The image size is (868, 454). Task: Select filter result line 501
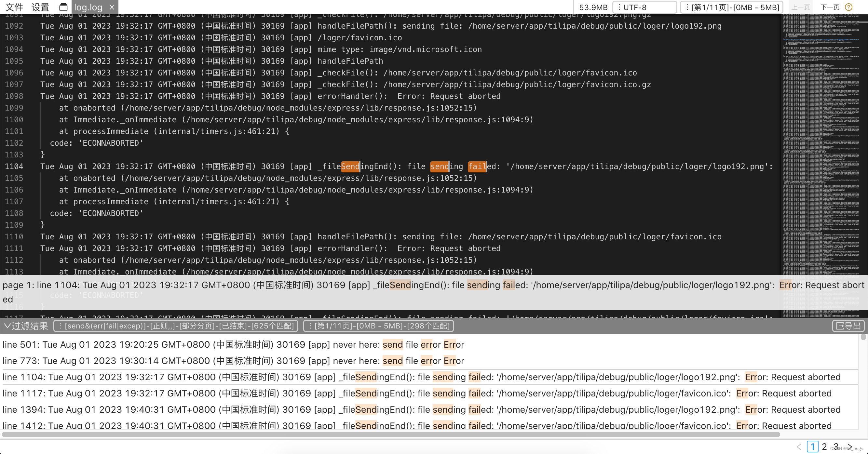click(x=233, y=344)
